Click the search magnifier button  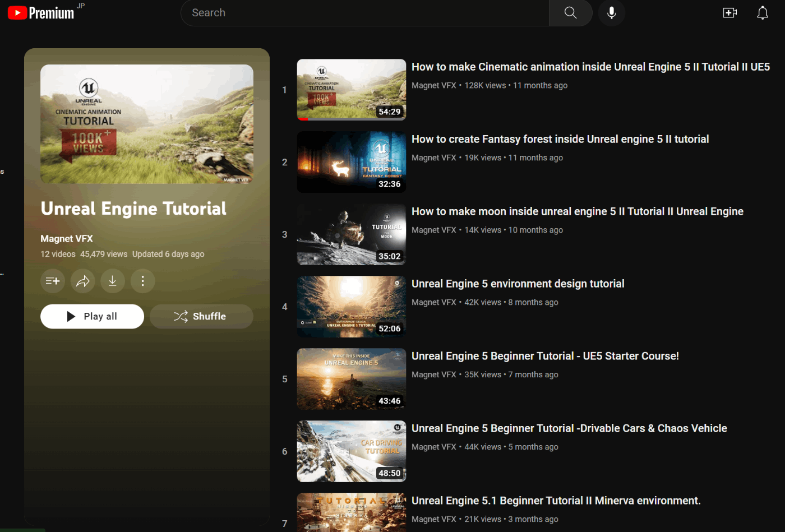(570, 12)
